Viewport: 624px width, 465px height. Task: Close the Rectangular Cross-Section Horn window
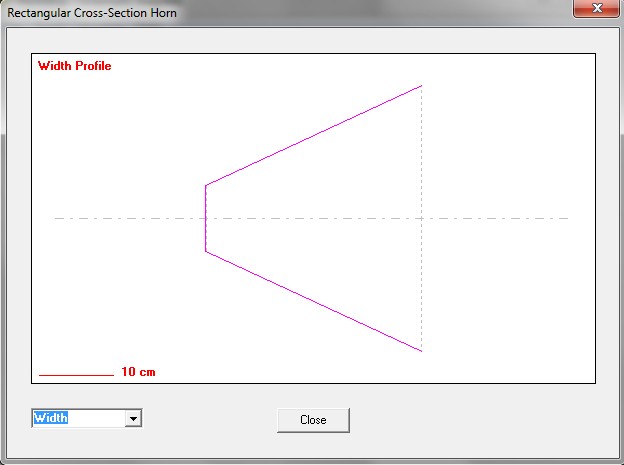pyautogui.click(x=596, y=8)
